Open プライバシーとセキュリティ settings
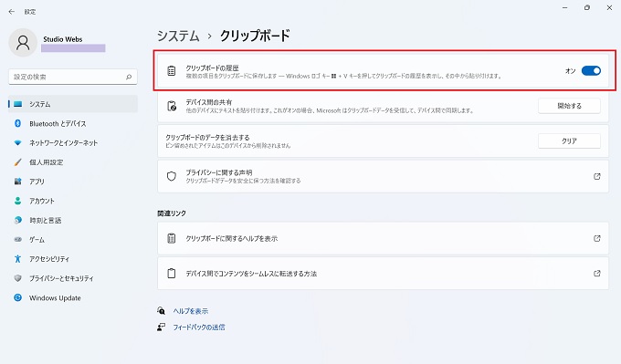621x364 pixels. pos(73,278)
